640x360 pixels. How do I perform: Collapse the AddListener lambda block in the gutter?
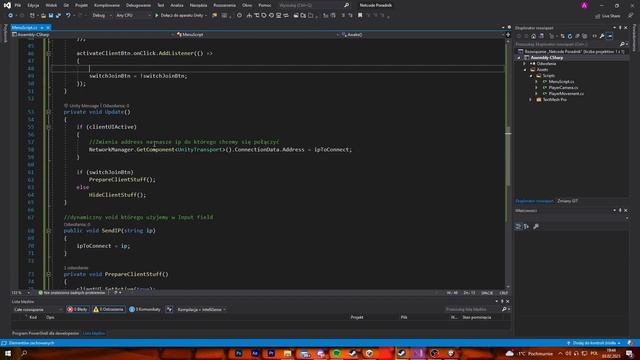pyautogui.click(x=49, y=53)
